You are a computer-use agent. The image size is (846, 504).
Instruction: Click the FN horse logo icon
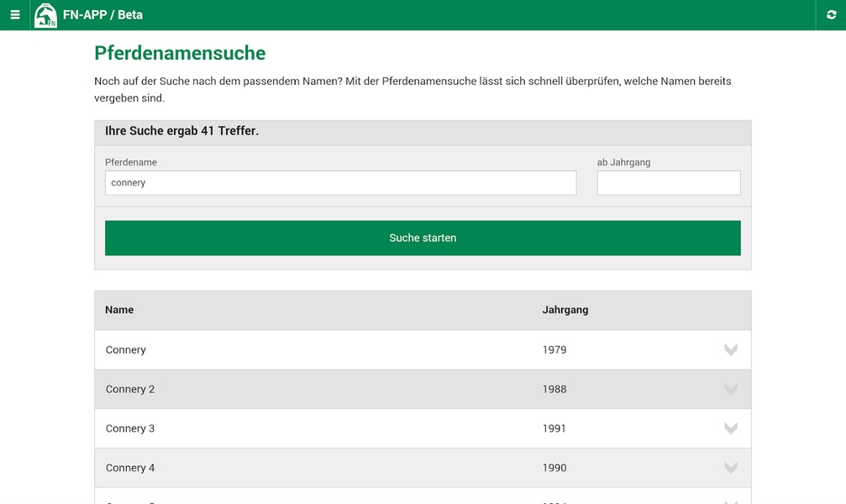click(45, 15)
